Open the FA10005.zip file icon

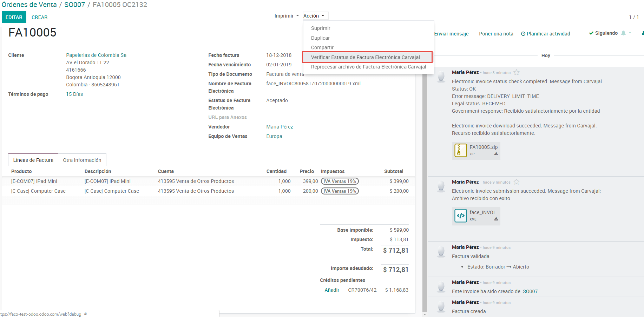(460, 150)
